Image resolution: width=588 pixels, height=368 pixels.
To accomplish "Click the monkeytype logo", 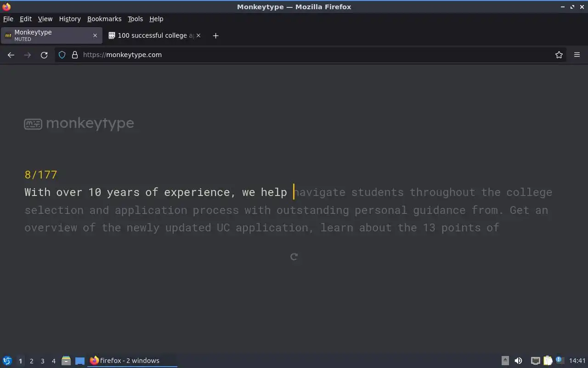I will point(79,123).
